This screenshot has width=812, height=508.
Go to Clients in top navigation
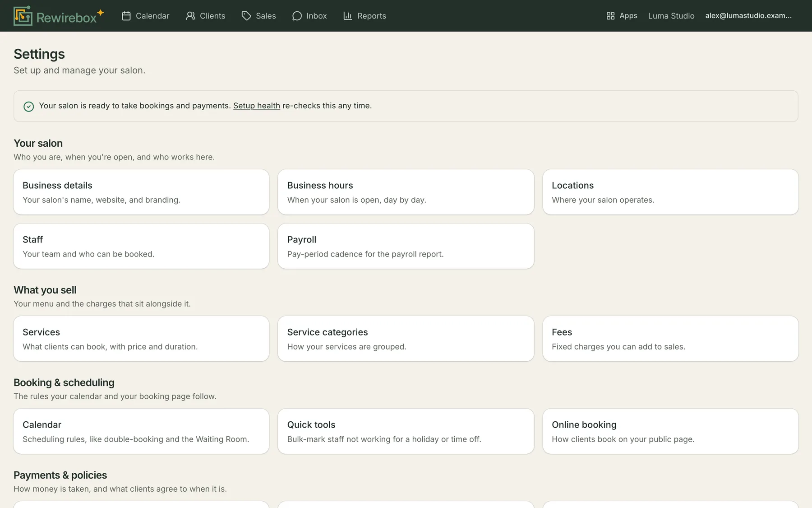coord(205,16)
